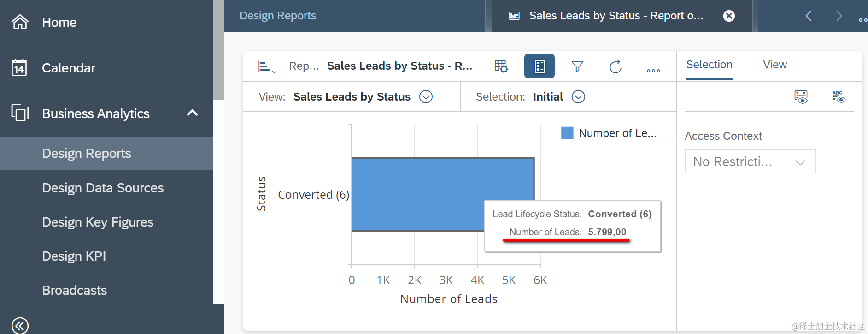Open Design Data Sources link
This screenshot has width=868, height=334.
coord(103,188)
